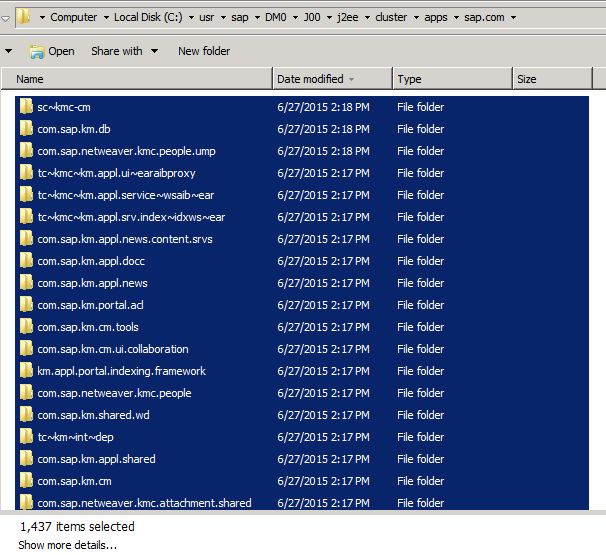Navigate to J00 in the breadcrumb
The height and width of the screenshot is (555, 606).
(312, 17)
